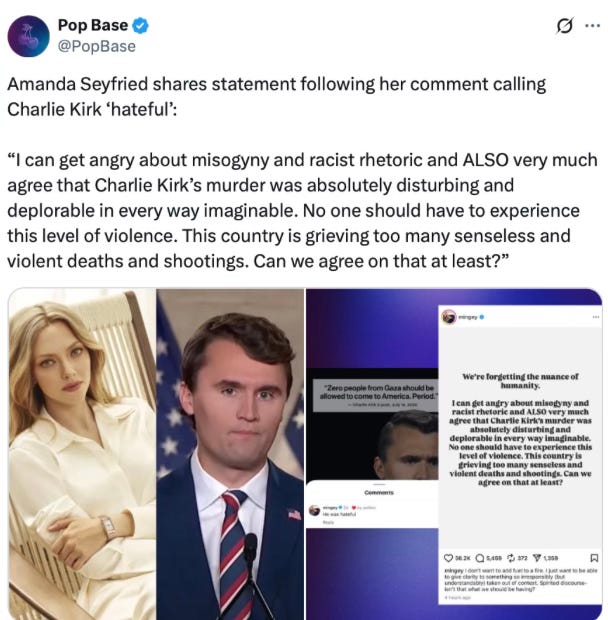Toggle the bookmark save icon in Instagram post

[x=594, y=558]
